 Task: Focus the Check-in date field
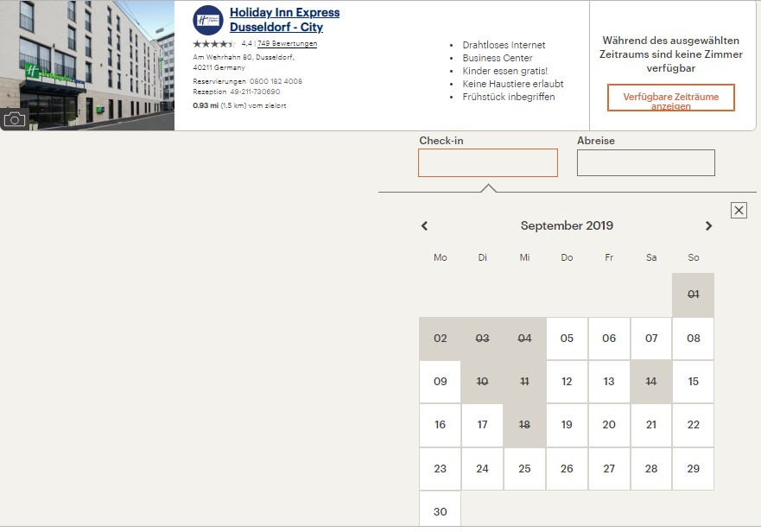pyautogui.click(x=488, y=162)
